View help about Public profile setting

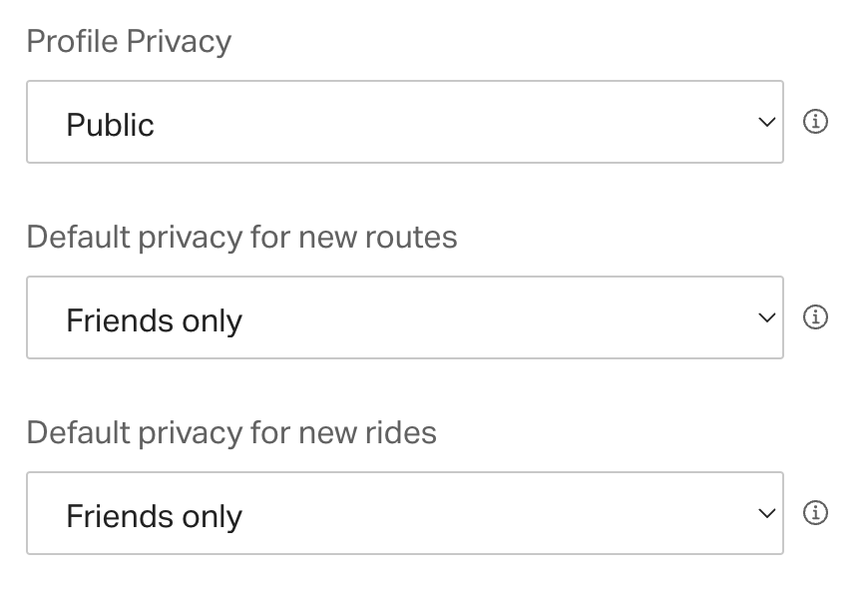click(x=815, y=122)
